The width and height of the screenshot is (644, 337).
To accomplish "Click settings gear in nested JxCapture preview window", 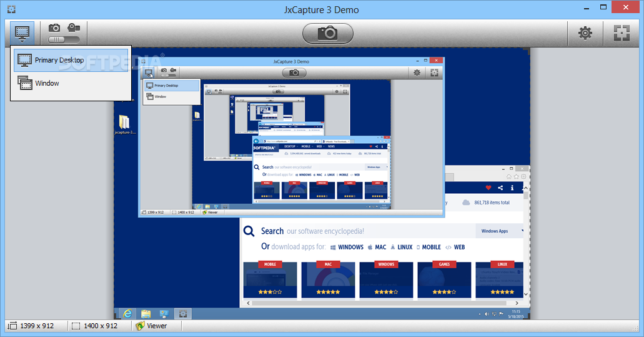I will coord(417,73).
